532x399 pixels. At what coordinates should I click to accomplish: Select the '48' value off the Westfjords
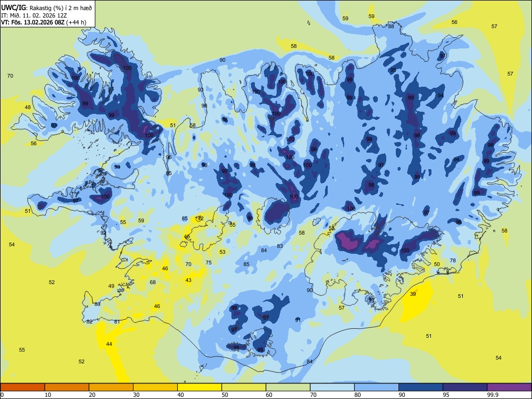28,107
